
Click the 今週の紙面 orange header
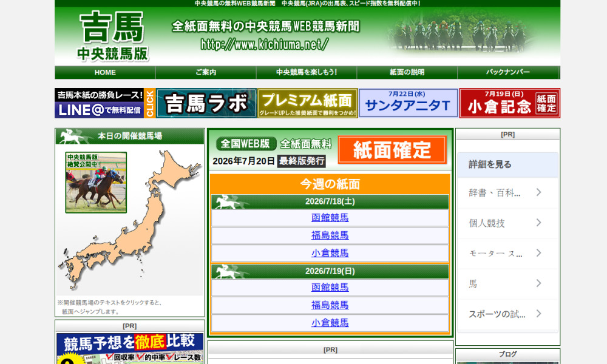(x=330, y=184)
